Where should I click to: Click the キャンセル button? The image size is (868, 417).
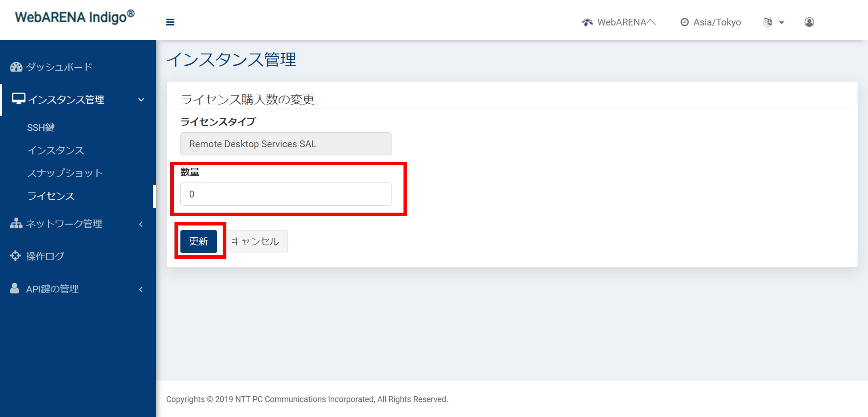point(255,241)
